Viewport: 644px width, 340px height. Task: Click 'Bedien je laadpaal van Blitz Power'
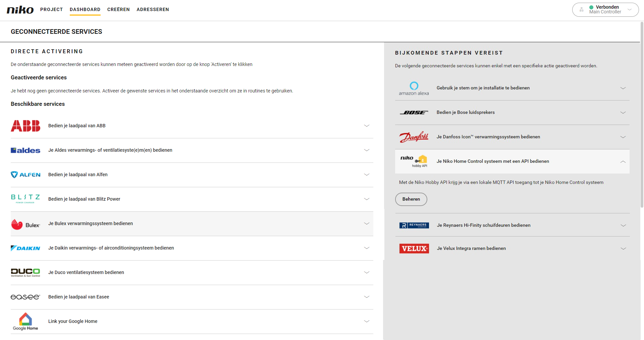click(84, 199)
